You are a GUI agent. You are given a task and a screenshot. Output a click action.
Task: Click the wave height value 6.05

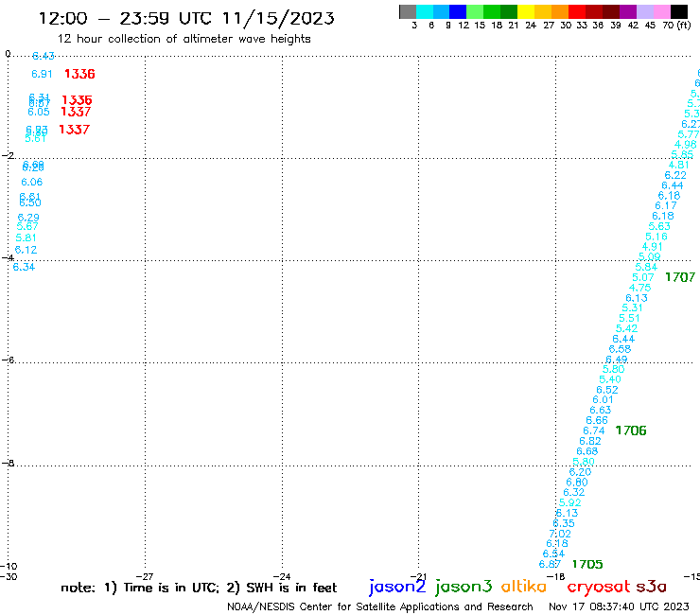(x=39, y=112)
